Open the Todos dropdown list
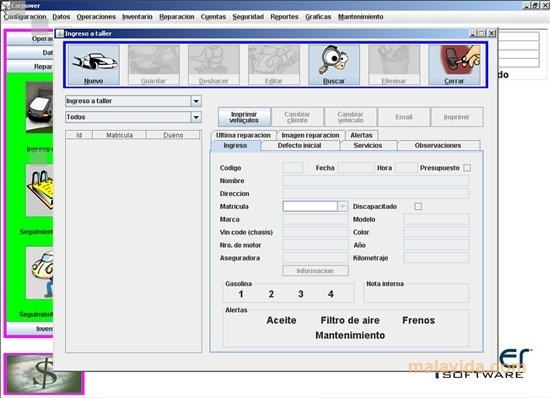The width and height of the screenshot is (550, 398). [x=196, y=117]
